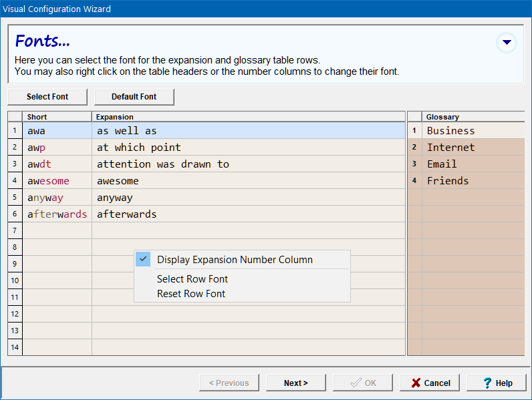The image size is (532, 400).
Task: Click the blue question mark Help icon
Action: (x=488, y=383)
